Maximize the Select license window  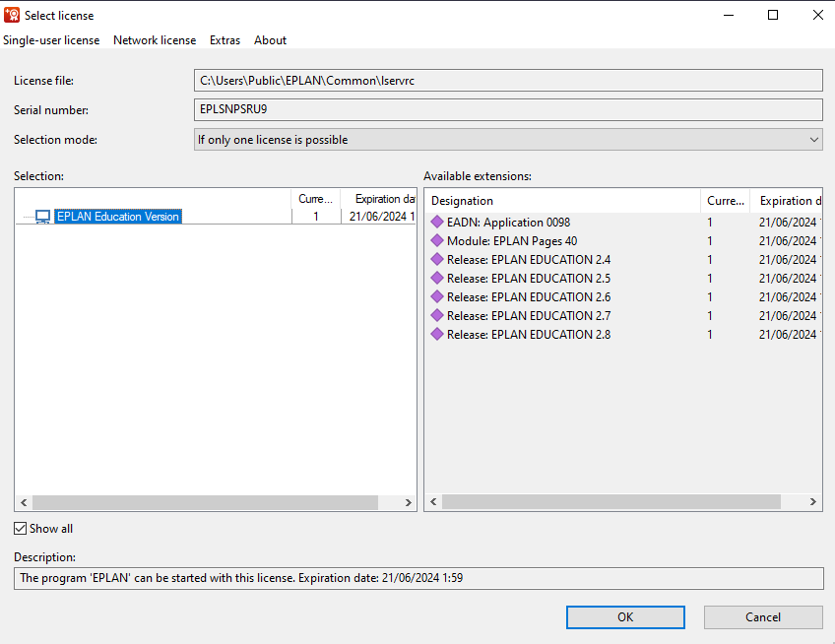point(773,15)
